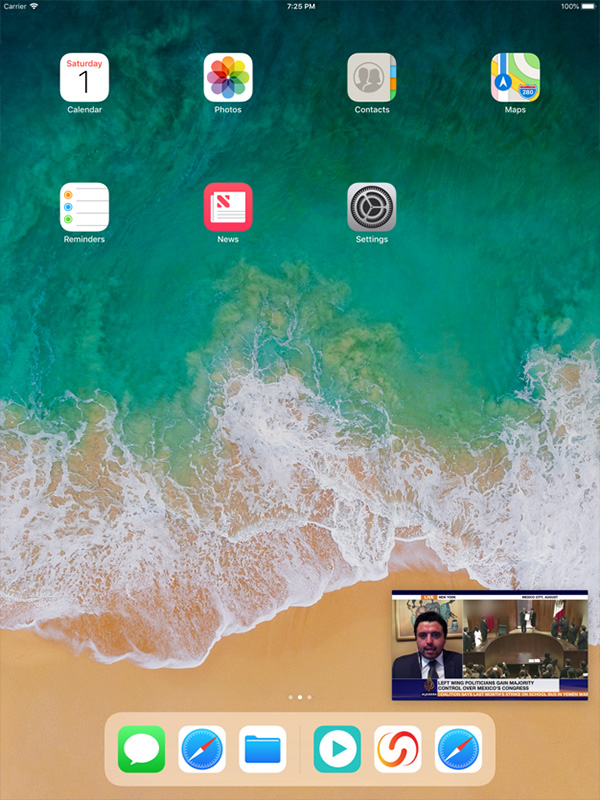
Task: Open the Reminders app
Action: pos(84,207)
